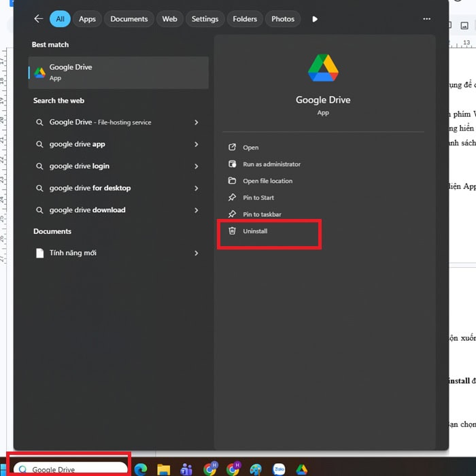Show more filter tabs with the arrow
Screen dimensions: 476x476
coord(314,19)
